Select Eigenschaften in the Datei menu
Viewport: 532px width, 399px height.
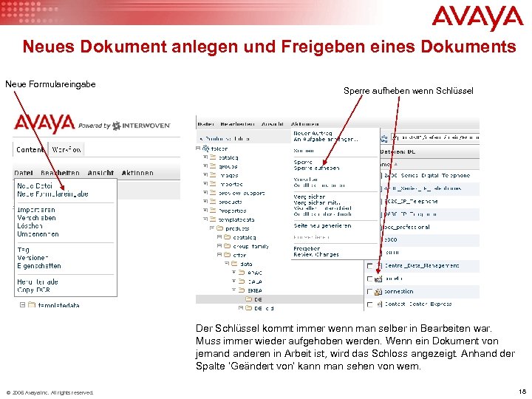coord(39,266)
